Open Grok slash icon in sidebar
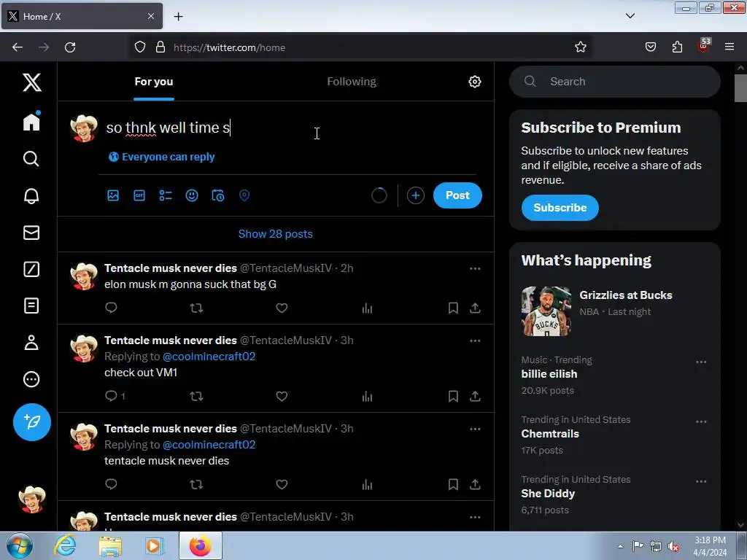 [31, 269]
